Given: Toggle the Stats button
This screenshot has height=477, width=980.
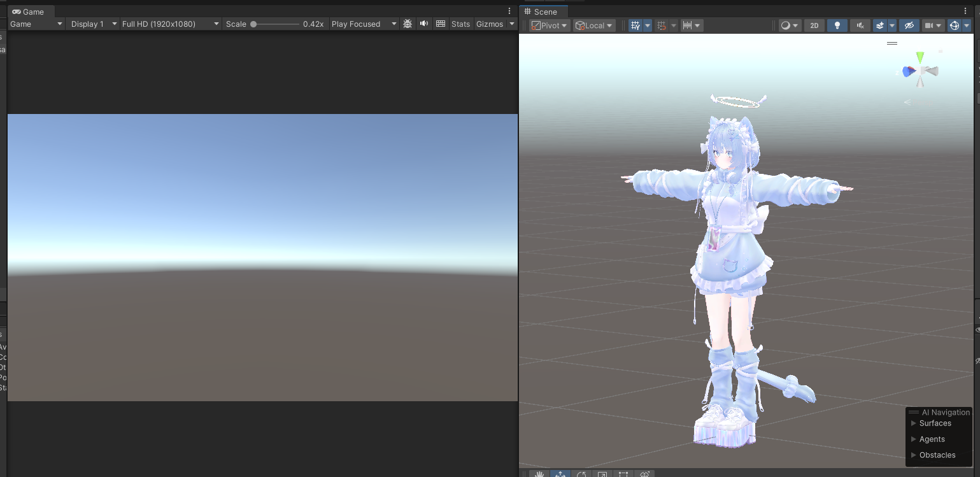Looking at the screenshot, I should (x=460, y=24).
